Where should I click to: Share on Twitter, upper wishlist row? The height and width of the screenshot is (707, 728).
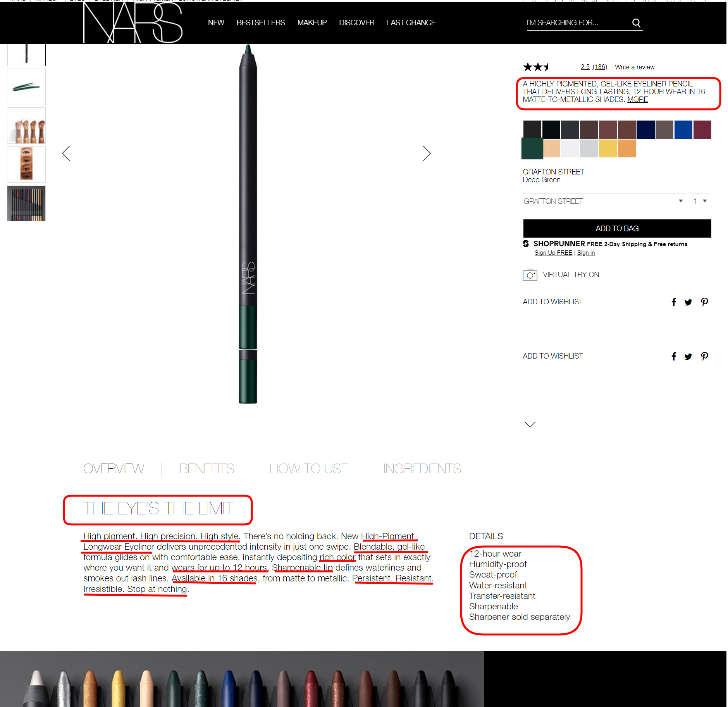(688, 302)
